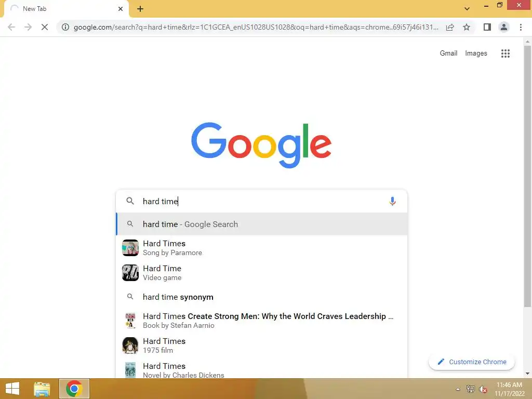Image resolution: width=532 pixels, height=399 pixels.
Task: Open the network tray icon
Action: point(471,389)
